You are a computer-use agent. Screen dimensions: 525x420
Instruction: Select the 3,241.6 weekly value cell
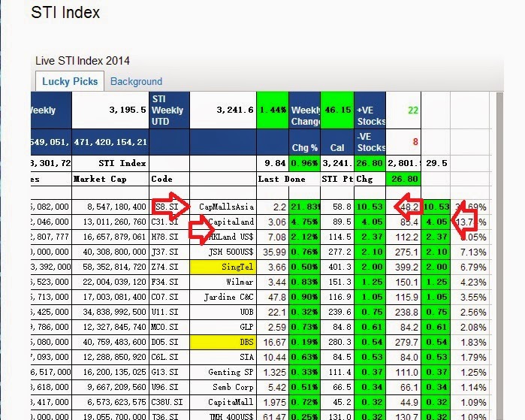[223, 110]
